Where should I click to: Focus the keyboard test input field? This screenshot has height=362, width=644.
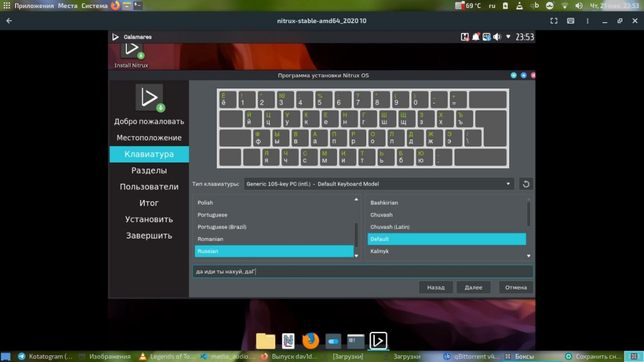tap(363, 271)
